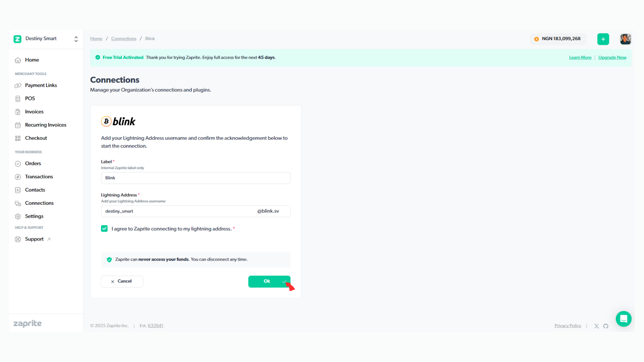Click the Recurring Invoices calendar icon
644x362 pixels.
[x=18, y=125]
